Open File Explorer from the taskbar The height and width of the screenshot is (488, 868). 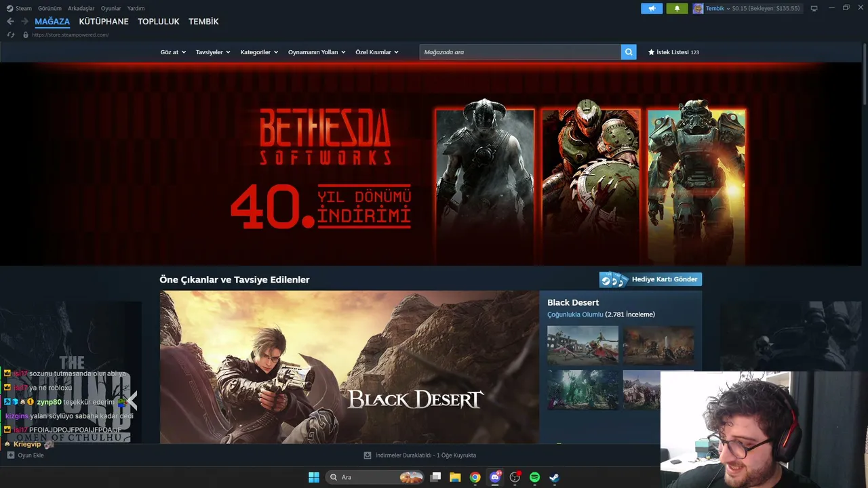[x=455, y=477]
